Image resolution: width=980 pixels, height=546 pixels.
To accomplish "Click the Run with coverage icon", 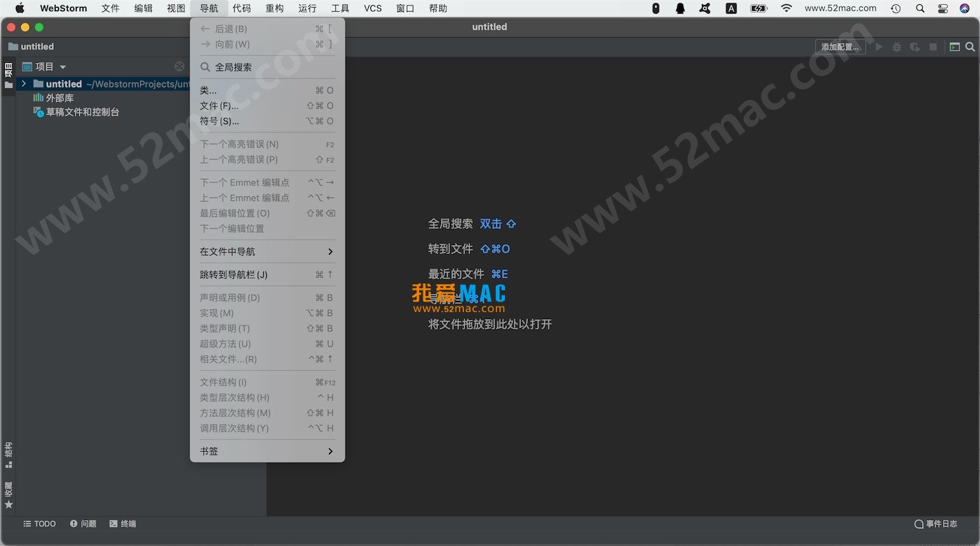I will [914, 47].
